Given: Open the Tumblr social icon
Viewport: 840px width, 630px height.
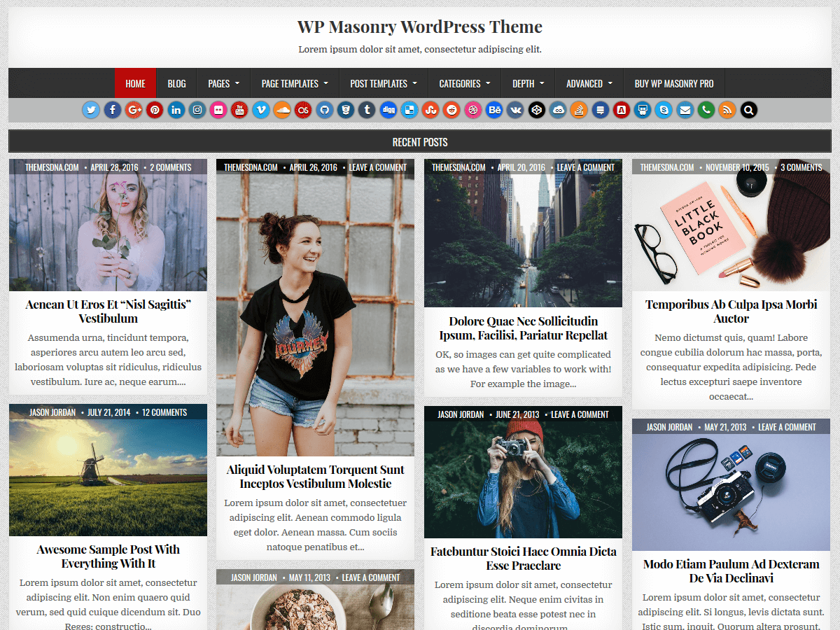Looking at the screenshot, I should point(367,110).
